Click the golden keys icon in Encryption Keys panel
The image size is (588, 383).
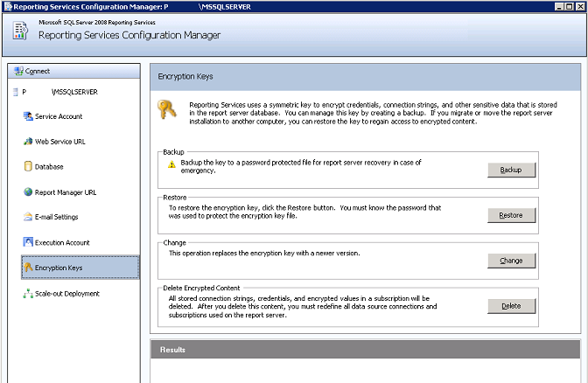pos(166,109)
